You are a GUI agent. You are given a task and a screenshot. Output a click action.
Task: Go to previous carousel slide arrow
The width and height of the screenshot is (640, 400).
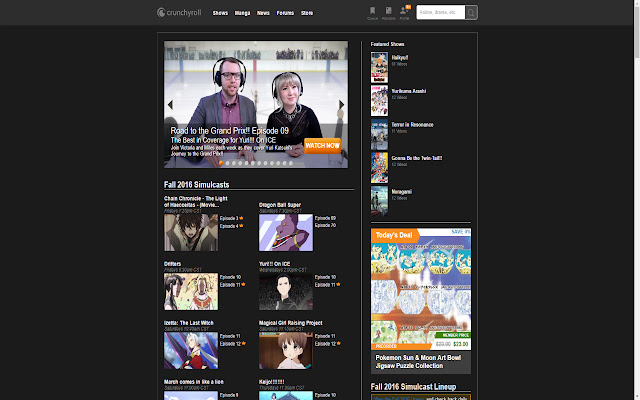[170, 104]
